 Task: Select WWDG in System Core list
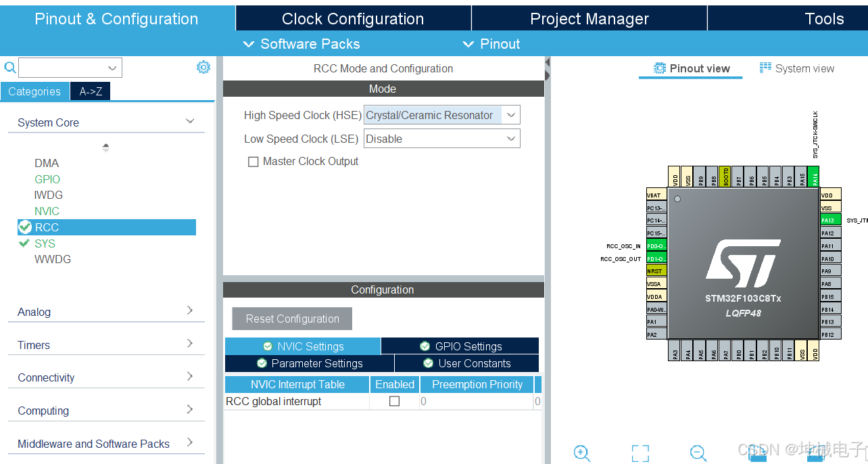[x=53, y=259]
